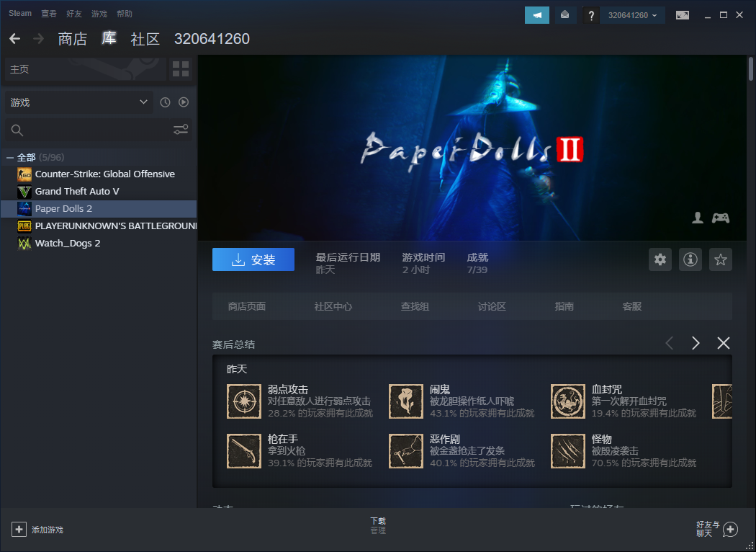Screen dimensions: 756x552
Task: Open the 商店页面 link
Action: [x=246, y=306]
